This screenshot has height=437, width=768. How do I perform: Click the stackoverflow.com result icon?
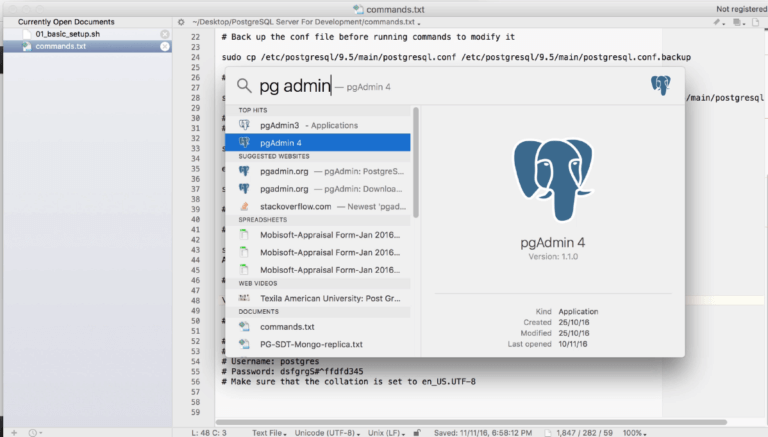[x=244, y=206]
